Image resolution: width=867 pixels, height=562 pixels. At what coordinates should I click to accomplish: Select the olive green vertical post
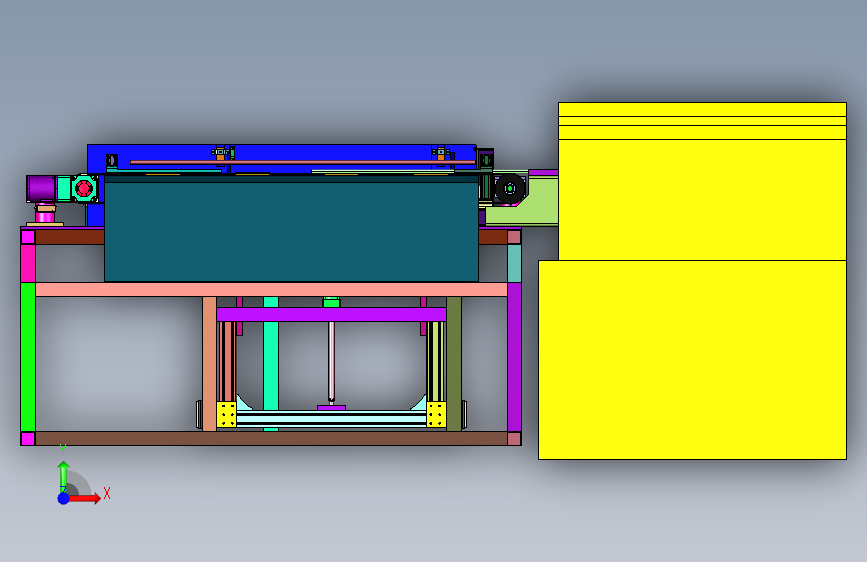pos(454,363)
